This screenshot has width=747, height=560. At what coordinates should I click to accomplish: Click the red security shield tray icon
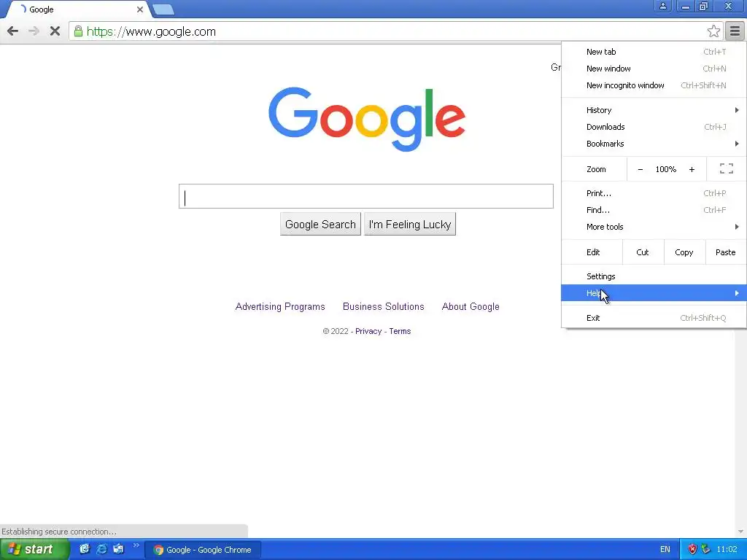click(x=692, y=549)
